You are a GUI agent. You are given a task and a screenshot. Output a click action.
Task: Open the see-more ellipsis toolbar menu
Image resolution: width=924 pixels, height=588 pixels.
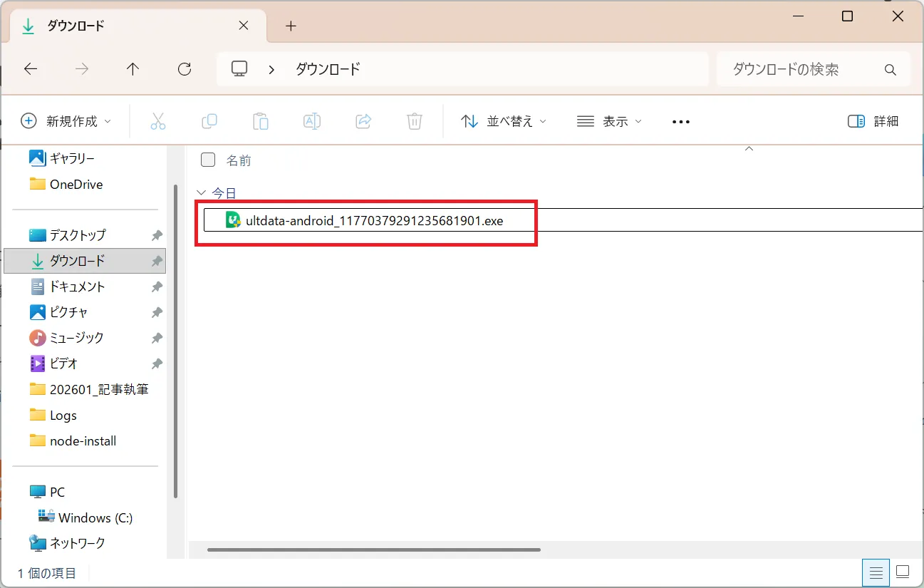pyautogui.click(x=680, y=121)
